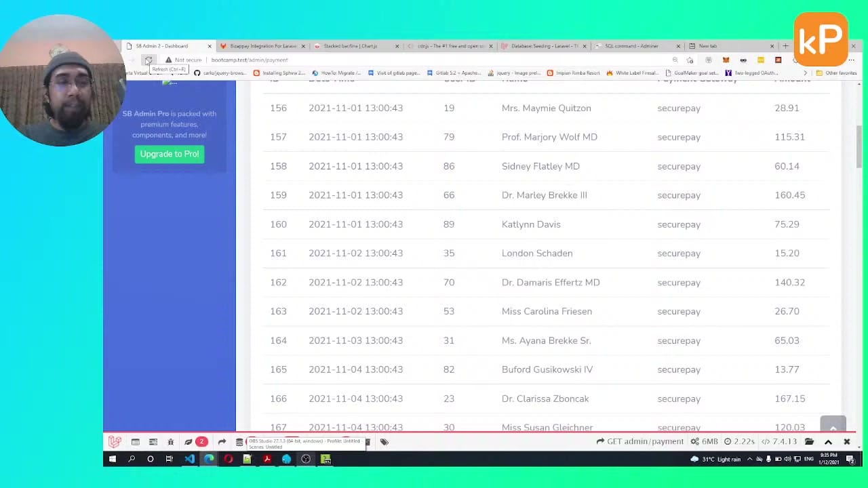Click the browser Refresh button
Image resolution: width=868 pixels, height=488 pixels.
click(148, 60)
